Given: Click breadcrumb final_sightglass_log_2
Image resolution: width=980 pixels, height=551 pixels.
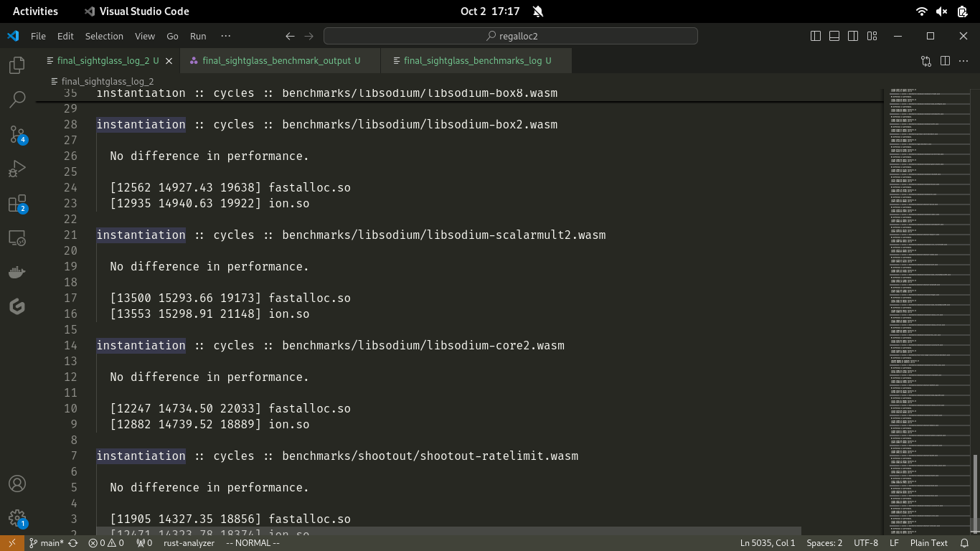Looking at the screenshot, I should pos(107,81).
